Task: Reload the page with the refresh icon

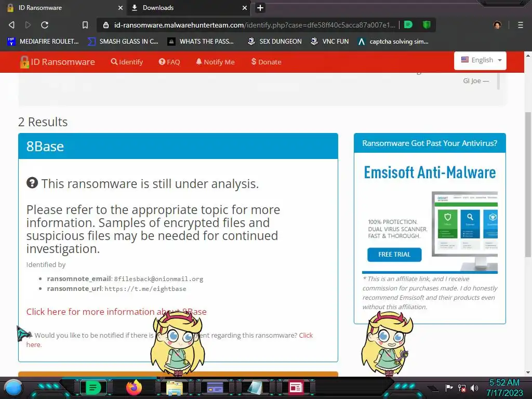Action: tap(45, 25)
